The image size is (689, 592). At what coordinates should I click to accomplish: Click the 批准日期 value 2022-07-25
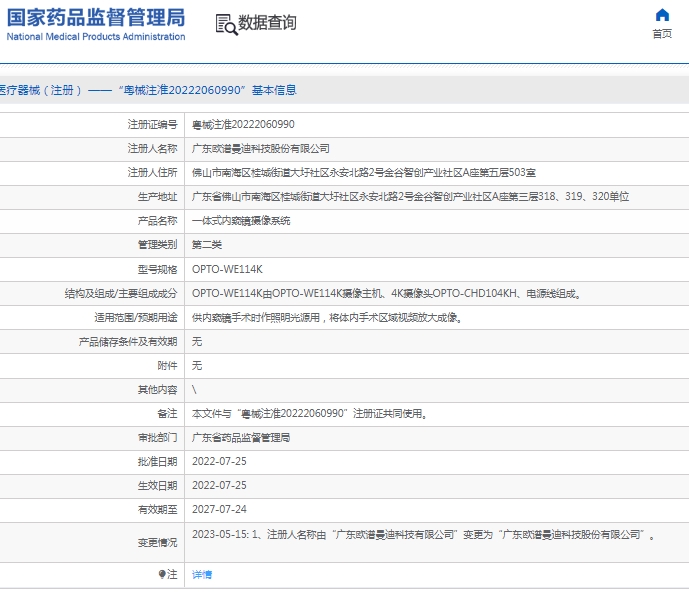(x=219, y=461)
